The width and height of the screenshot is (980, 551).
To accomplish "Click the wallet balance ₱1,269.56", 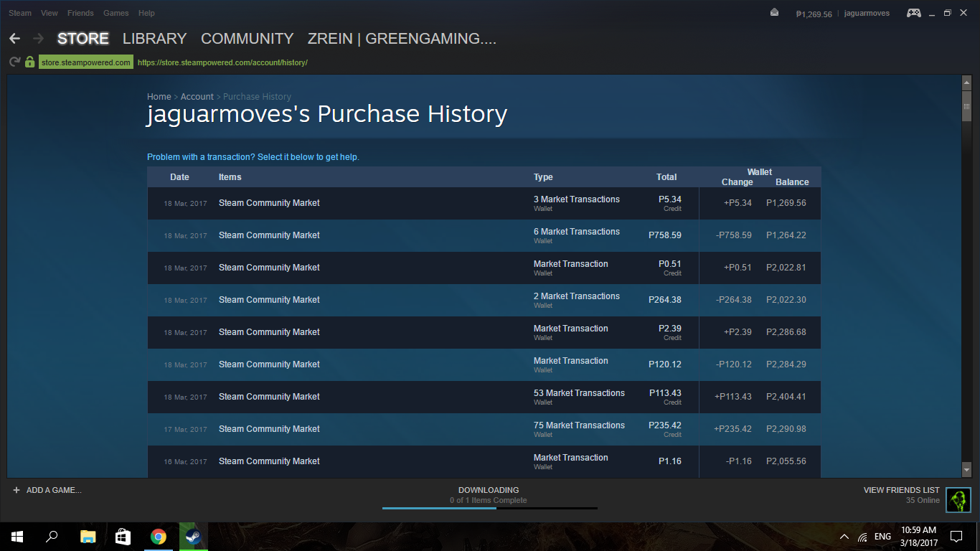I will 814,14.
